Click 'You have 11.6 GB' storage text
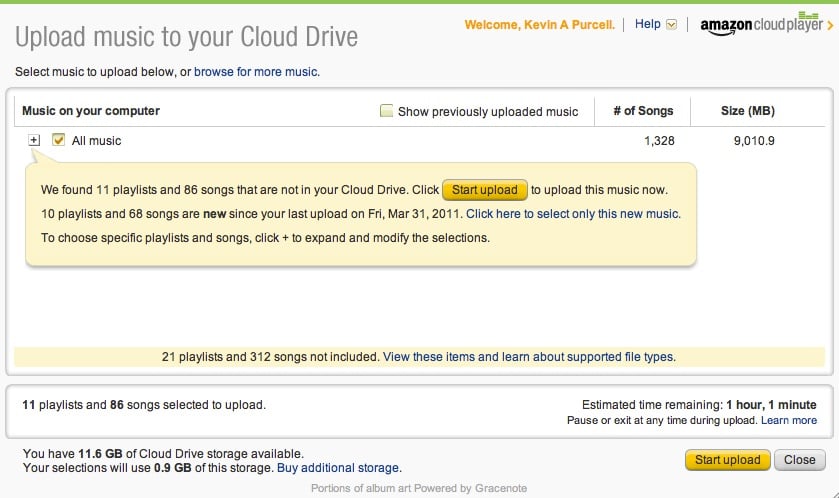The image size is (839, 498). coord(163,454)
